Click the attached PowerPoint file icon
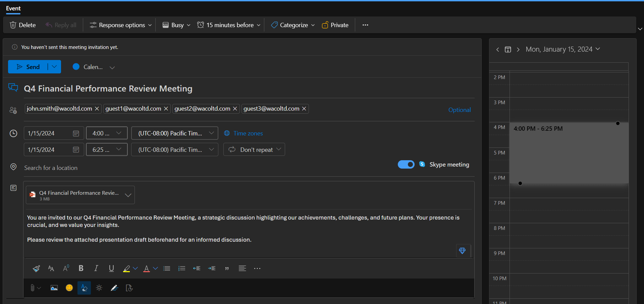This screenshot has height=304, width=644. click(33, 195)
